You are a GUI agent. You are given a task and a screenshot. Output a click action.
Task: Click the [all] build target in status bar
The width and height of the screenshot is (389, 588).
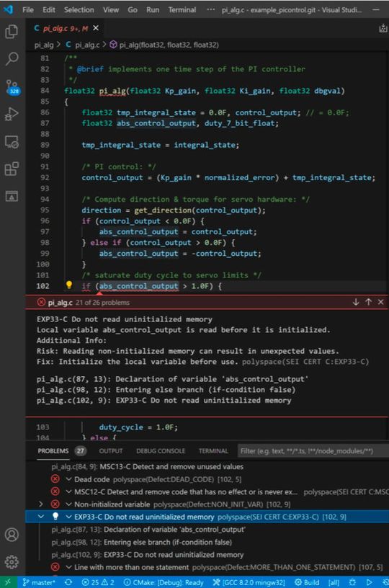[x=334, y=582]
